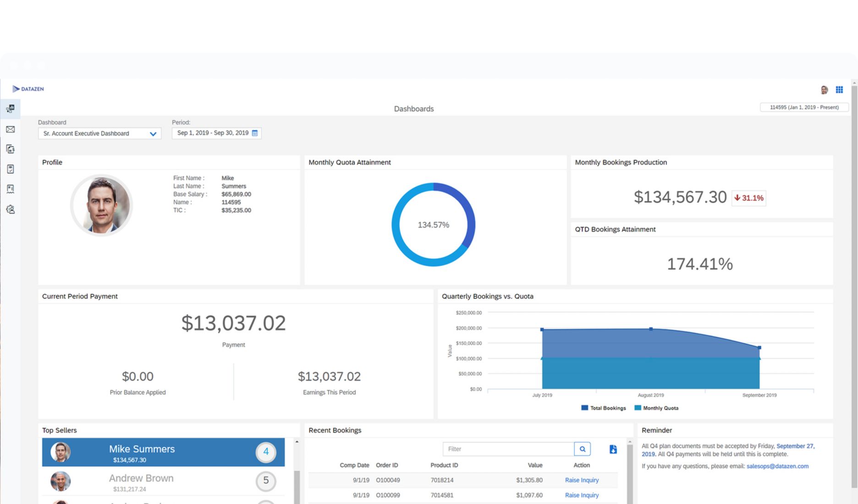Open the Period date range calendar picker
Screen dimensions: 858x504
[x=255, y=133]
